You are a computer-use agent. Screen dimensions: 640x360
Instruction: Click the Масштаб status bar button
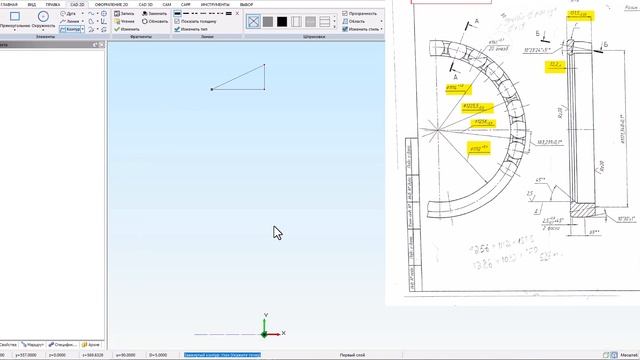(629, 355)
